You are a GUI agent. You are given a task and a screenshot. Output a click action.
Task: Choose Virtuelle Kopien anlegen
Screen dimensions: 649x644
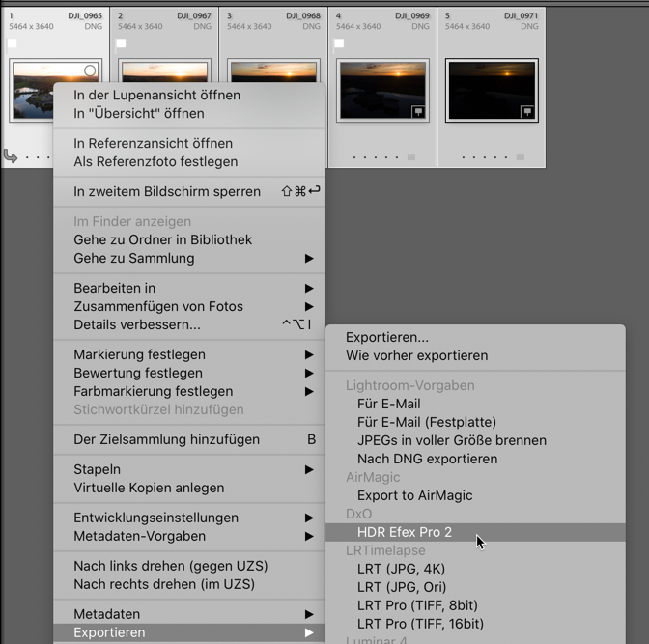189,488
